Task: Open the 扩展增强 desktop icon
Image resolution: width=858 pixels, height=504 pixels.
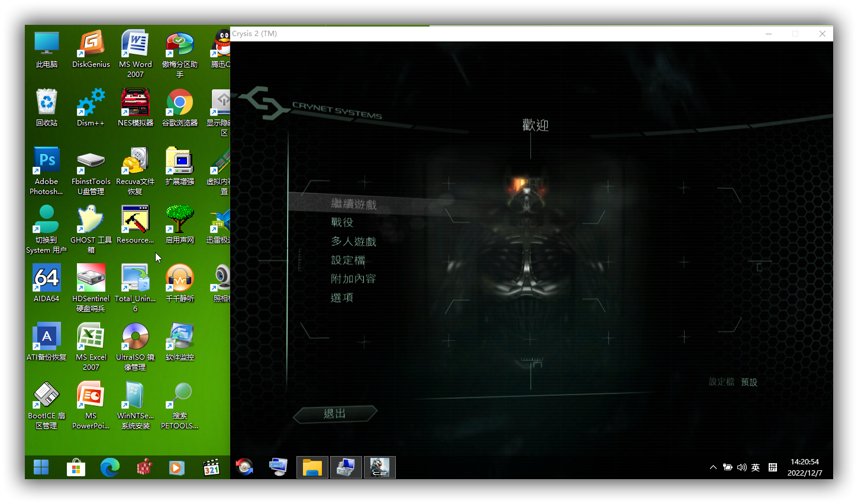Action: click(180, 166)
